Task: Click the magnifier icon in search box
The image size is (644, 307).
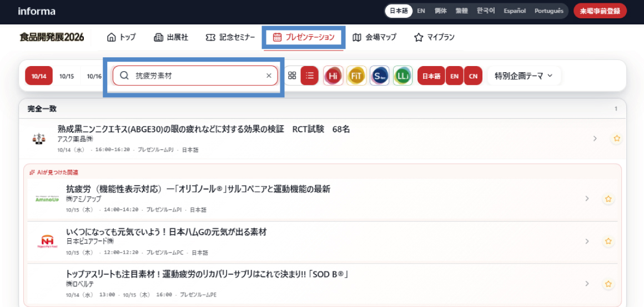Action: tap(124, 76)
